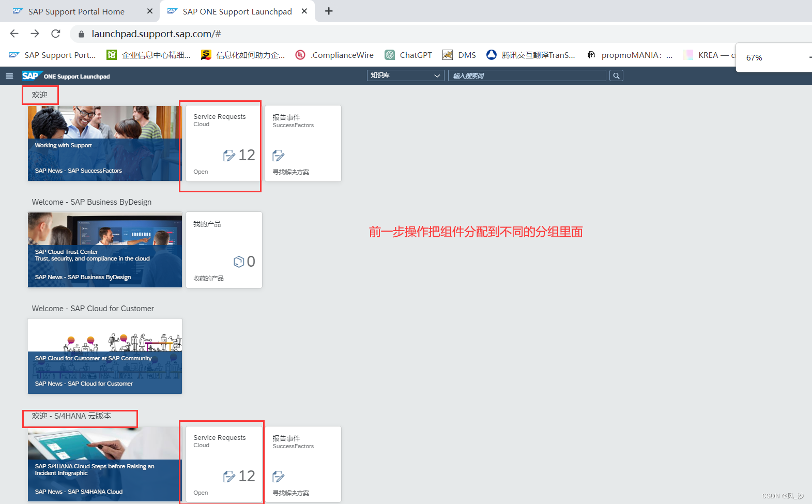Open a new browser tab with the plus button

pos(329,11)
